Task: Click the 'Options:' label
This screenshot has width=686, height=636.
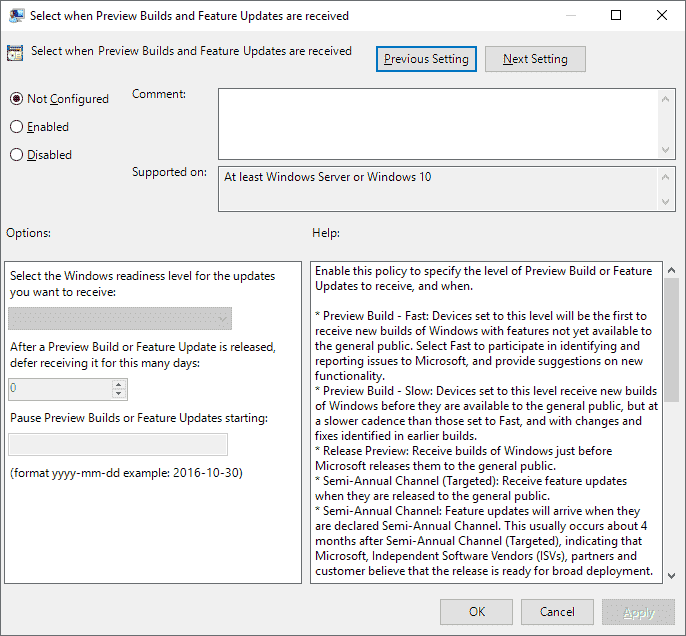Action: click(x=28, y=233)
